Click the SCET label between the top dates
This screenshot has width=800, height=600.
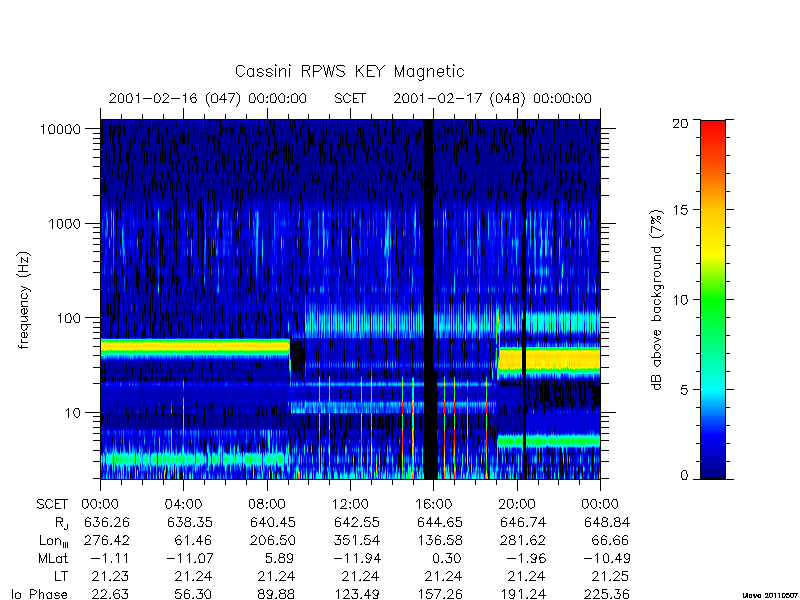click(350, 98)
